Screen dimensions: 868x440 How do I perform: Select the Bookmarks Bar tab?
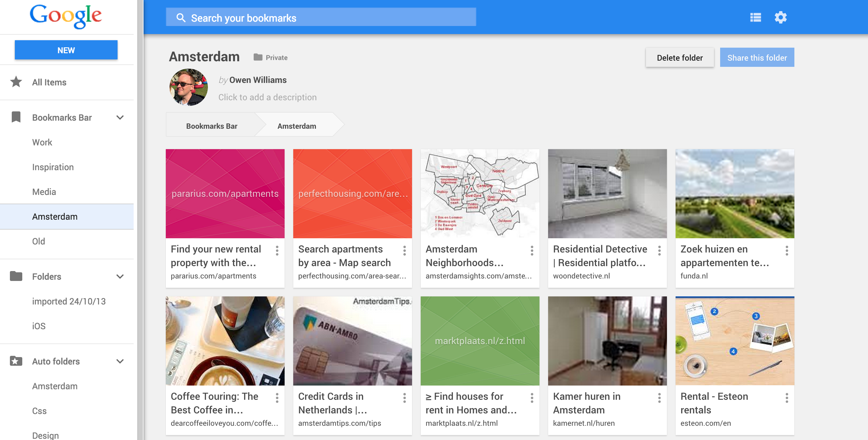[211, 126]
